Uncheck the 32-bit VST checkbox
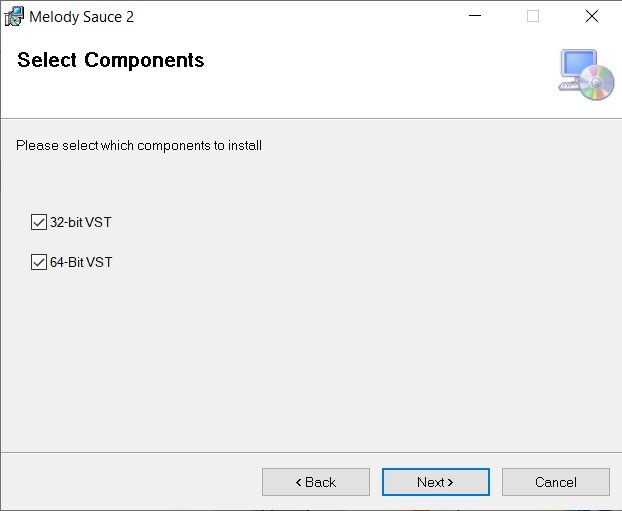The height and width of the screenshot is (511, 622). [x=39, y=222]
